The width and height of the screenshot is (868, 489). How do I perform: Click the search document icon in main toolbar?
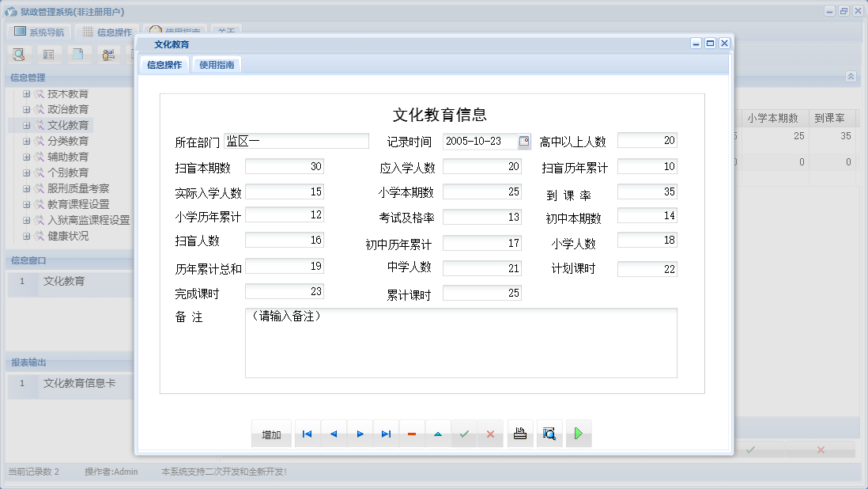(x=19, y=55)
